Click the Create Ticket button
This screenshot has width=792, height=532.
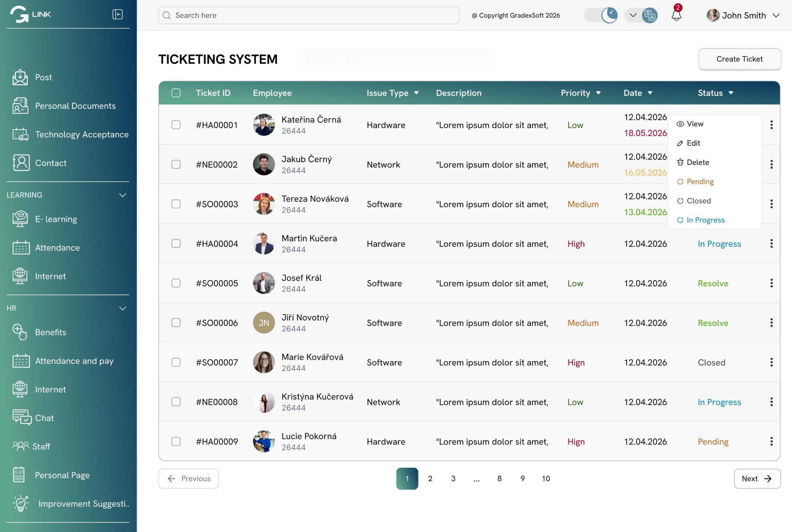(x=740, y=59)
